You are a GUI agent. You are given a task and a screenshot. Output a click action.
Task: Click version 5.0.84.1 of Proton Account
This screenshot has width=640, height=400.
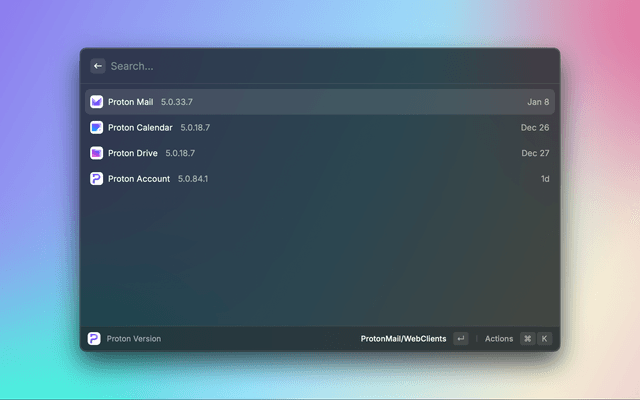coord(193,179)
